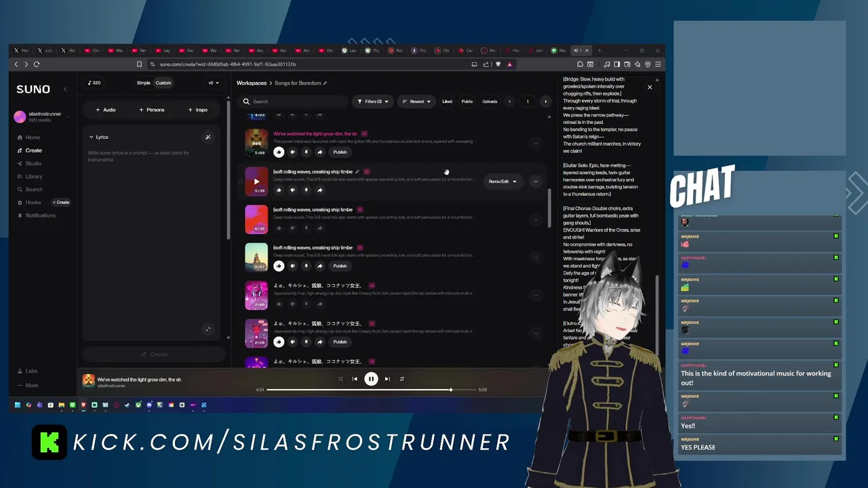Toggle the Liked filter

[447, 102]
